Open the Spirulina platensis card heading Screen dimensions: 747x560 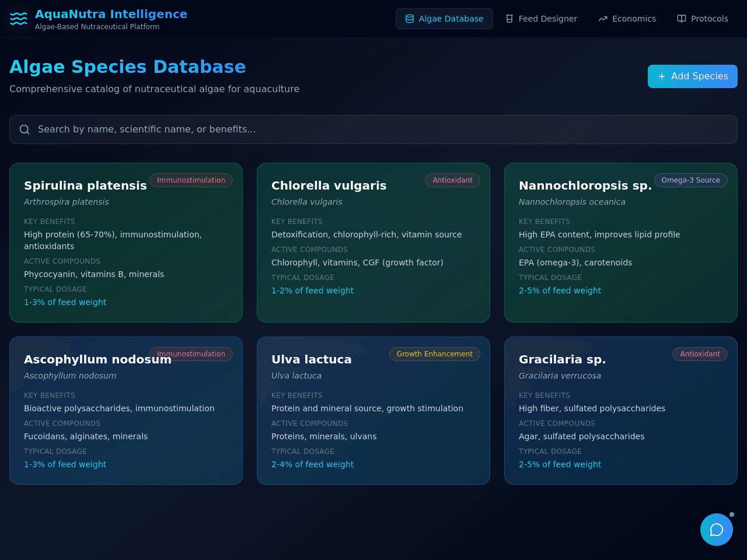tap(85, 185)
